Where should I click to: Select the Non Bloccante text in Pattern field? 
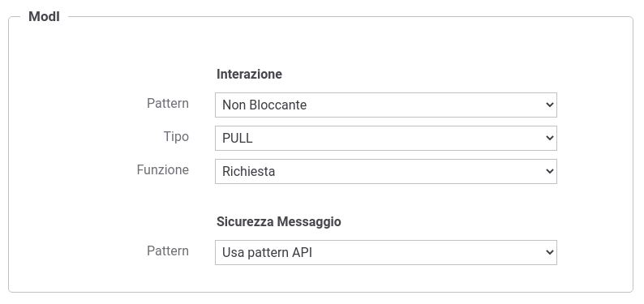pos(264,105)
